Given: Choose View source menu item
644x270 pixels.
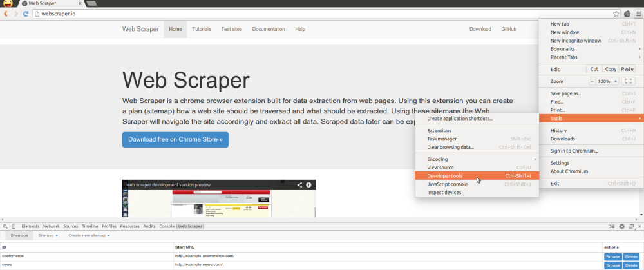Looking at the screenshot, I should click(477, 168).
